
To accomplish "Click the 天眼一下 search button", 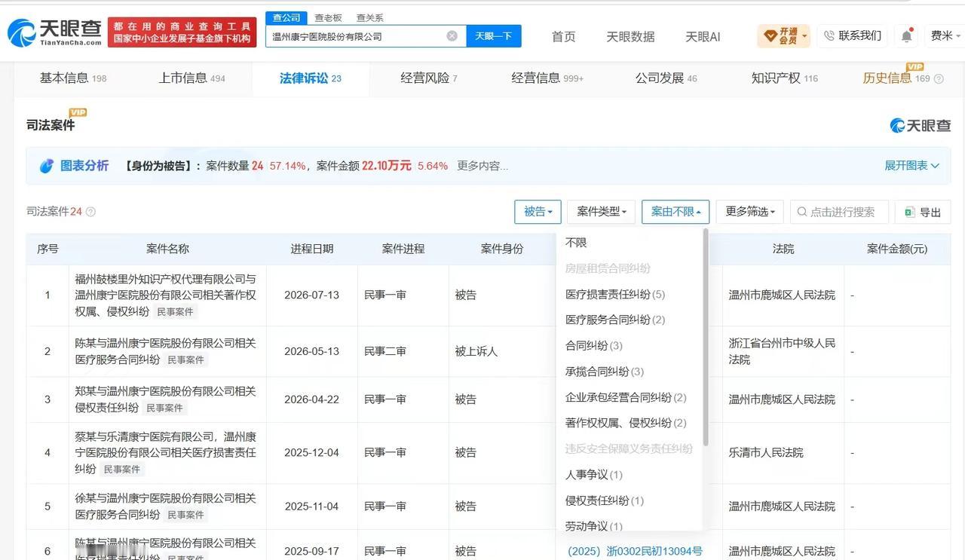I will click(494, 35).
